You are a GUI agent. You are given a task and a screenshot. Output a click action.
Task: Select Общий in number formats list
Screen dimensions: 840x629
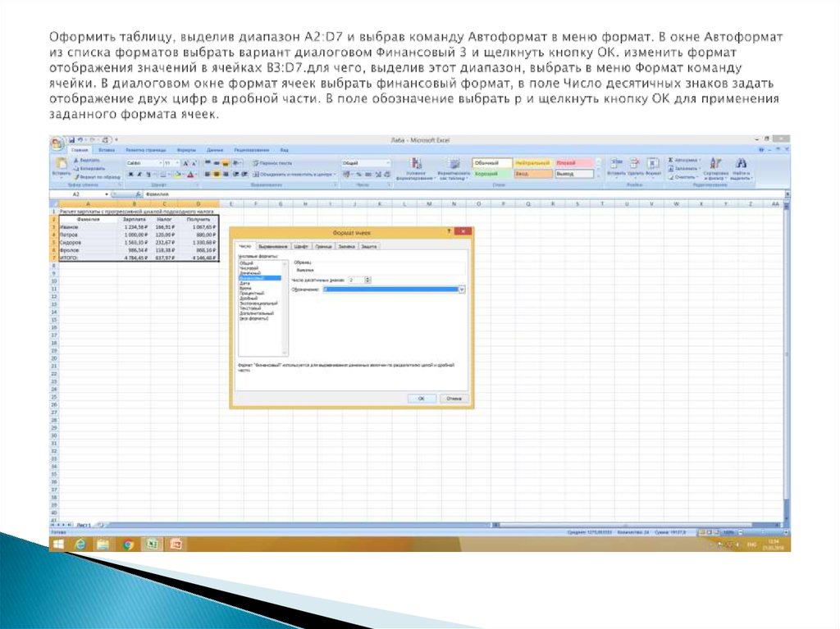(246, 263)
